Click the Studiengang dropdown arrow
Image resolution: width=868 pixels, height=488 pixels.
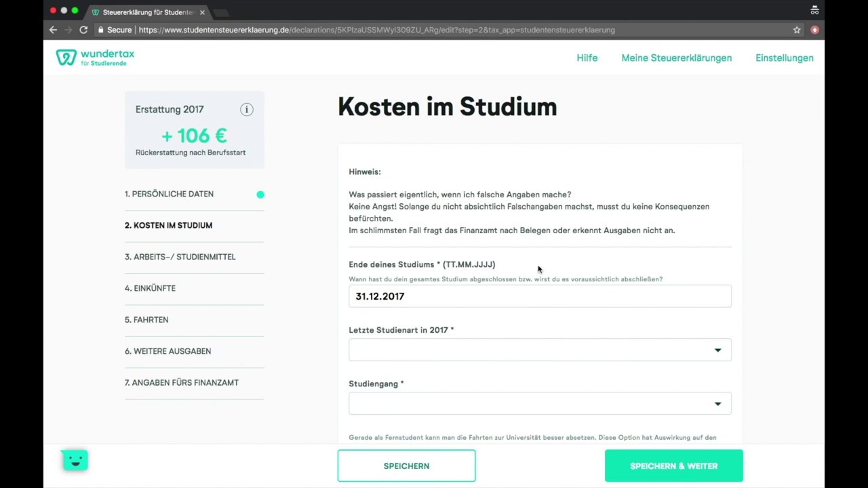[x=717, y=404]
